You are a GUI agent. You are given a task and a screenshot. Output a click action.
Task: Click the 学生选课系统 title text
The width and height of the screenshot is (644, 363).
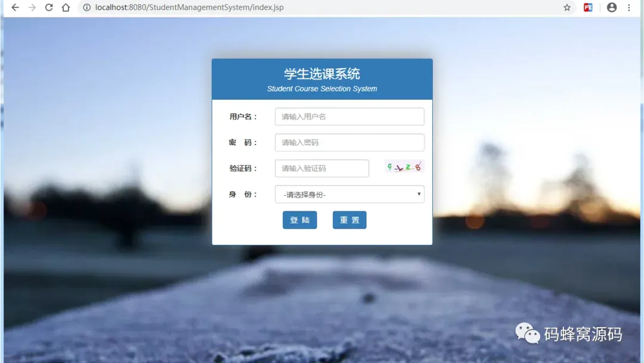point(322,74)
